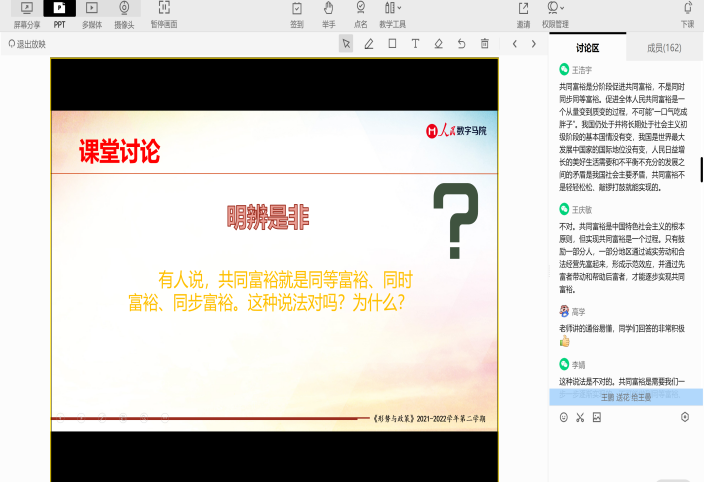Expand the teaching tools (教学工具) dropdown

point(392,13)
